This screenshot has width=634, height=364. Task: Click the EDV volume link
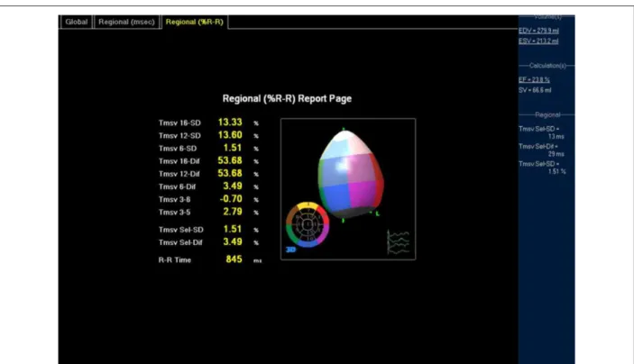[538, 31]
